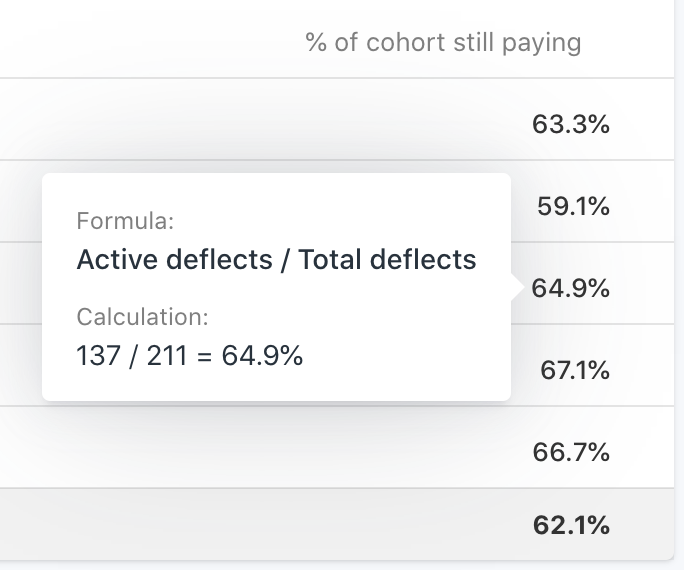The width and height of the screenshot is (684, 570).
Task: Click the number 137 in the calculation
Action: point(98,355)
